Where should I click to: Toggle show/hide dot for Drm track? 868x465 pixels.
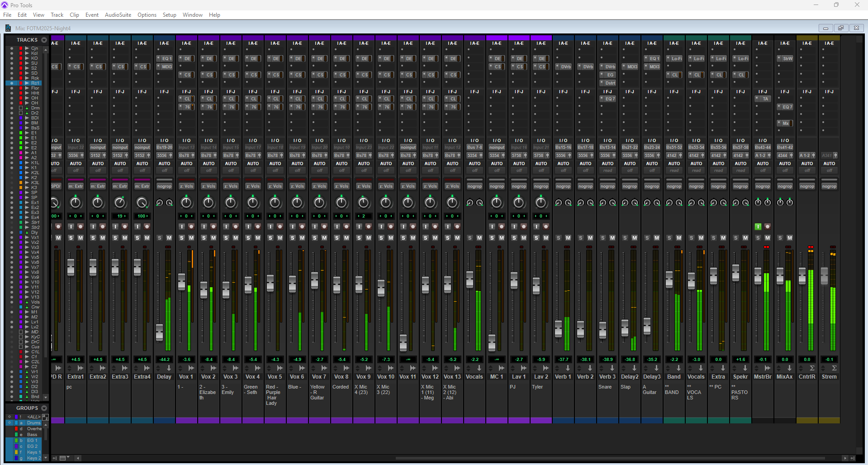12,108
